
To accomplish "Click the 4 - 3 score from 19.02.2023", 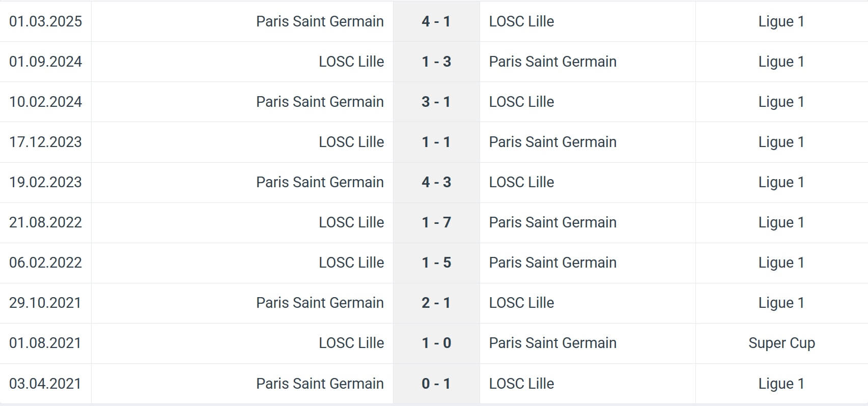I will pyautogui.click(x=436, y=182).
